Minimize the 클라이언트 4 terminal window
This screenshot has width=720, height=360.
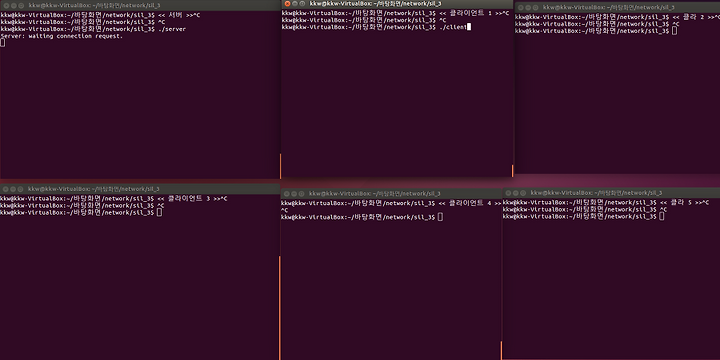coord(294,194)
